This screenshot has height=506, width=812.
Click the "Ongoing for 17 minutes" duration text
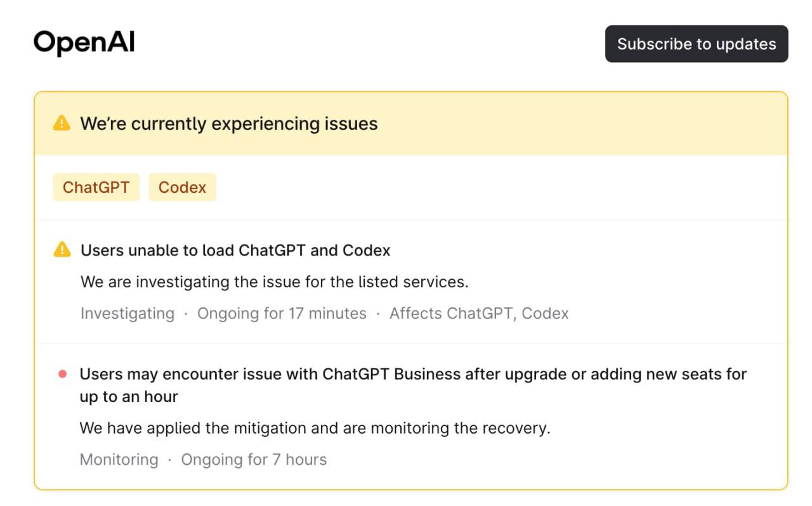coord(282,313)
